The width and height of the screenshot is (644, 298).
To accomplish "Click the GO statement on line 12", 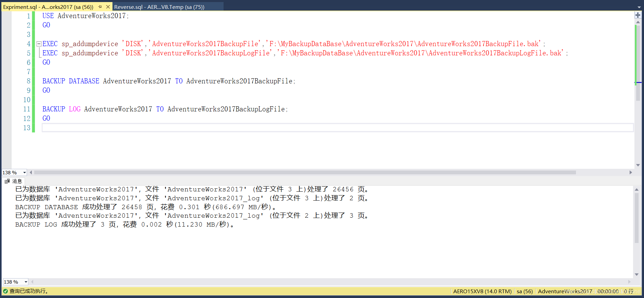I will [x=46, y=118].
